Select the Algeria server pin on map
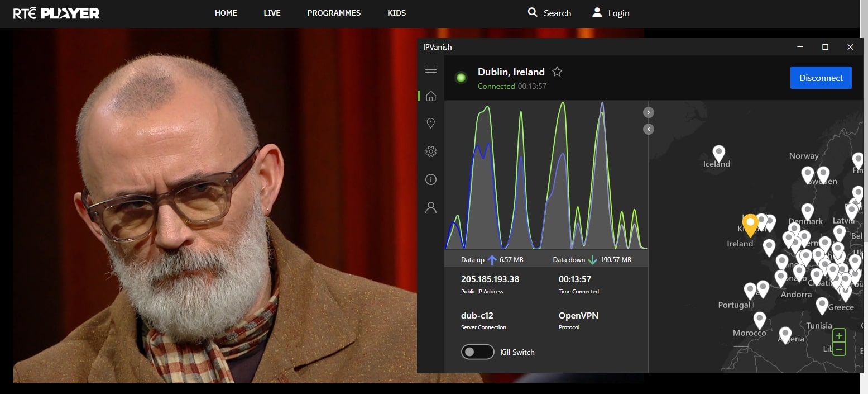The height and width of the screenshot is (394, 868). 785,335
